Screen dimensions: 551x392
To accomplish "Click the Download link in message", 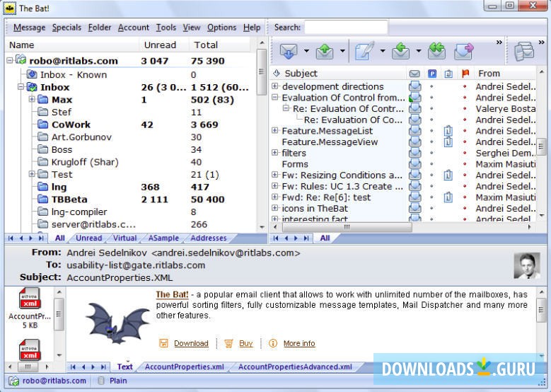I will click(191, 343).
